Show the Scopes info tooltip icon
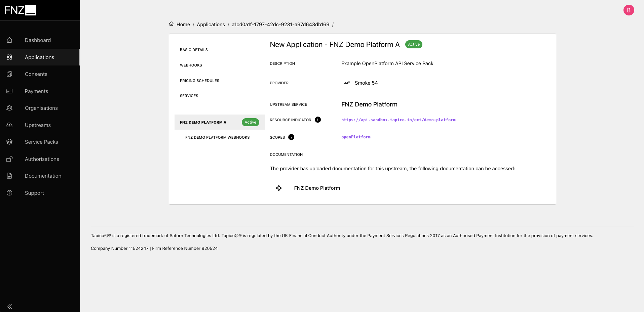 [x=291, y=137]
